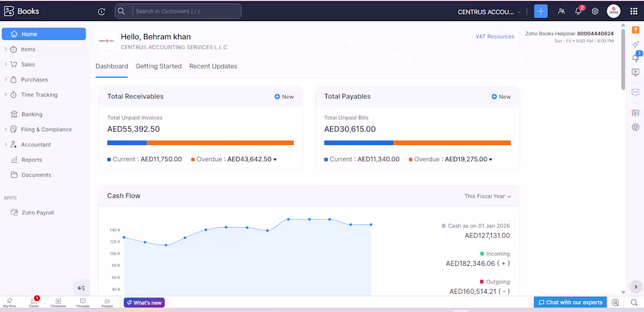Expand the Purchases menu chevron
This screenshot has height=312, width=644.
click(5, 80)
